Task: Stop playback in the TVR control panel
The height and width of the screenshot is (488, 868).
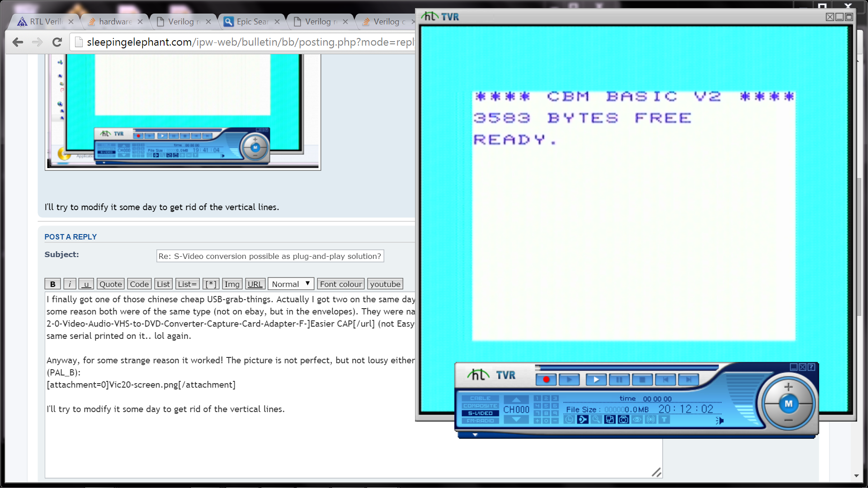Action: [x=642, y=380]
